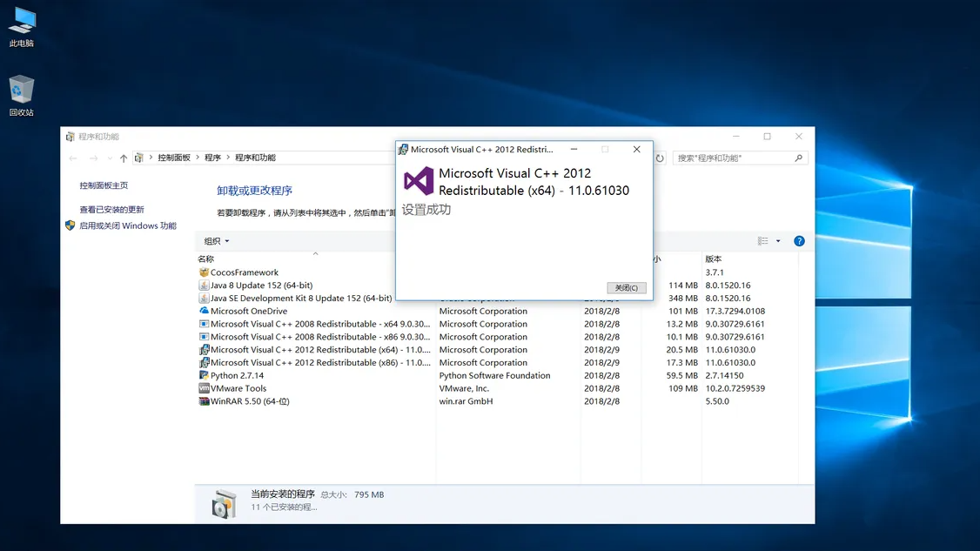Click Python Software Foundation publisher cell
Screen dimensions: 980x551
[x=494, y=375]
